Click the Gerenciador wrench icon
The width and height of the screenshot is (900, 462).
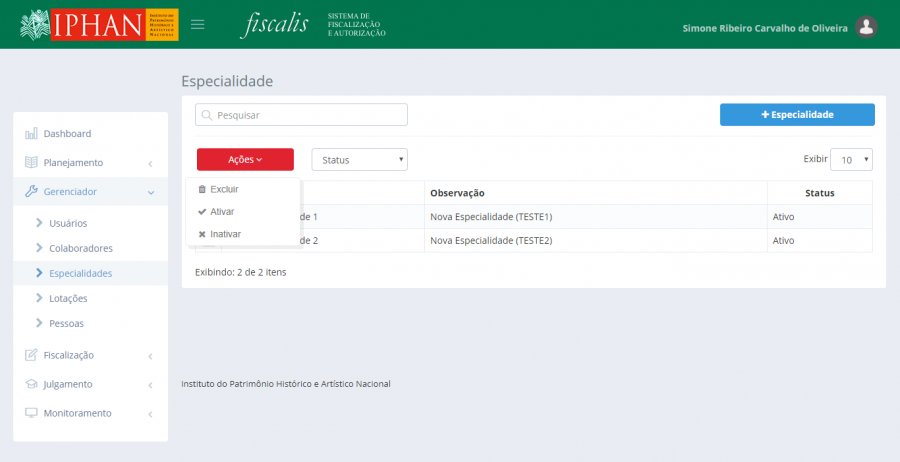point(31,192)
